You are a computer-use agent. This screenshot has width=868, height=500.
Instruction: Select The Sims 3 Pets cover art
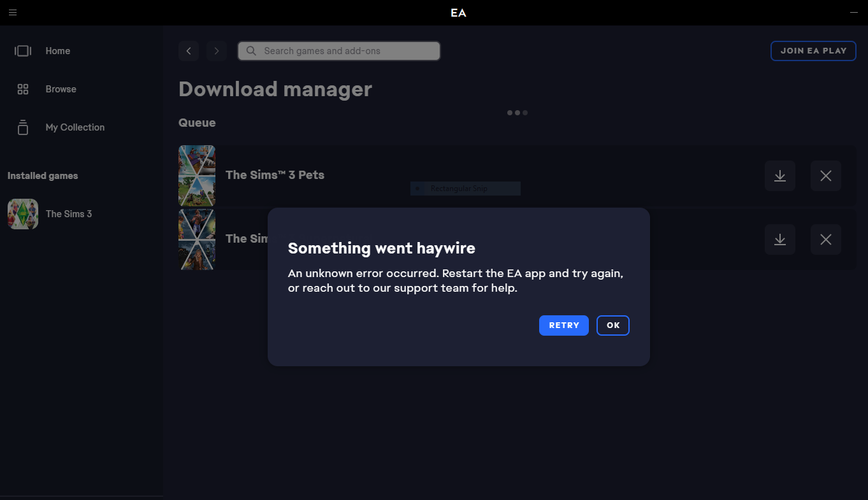point(197,176)
